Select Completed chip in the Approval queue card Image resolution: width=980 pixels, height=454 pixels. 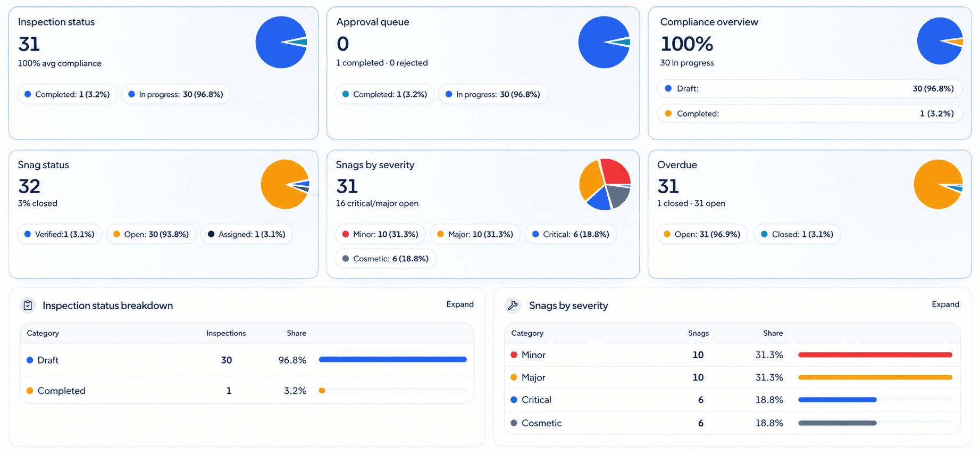385,94
